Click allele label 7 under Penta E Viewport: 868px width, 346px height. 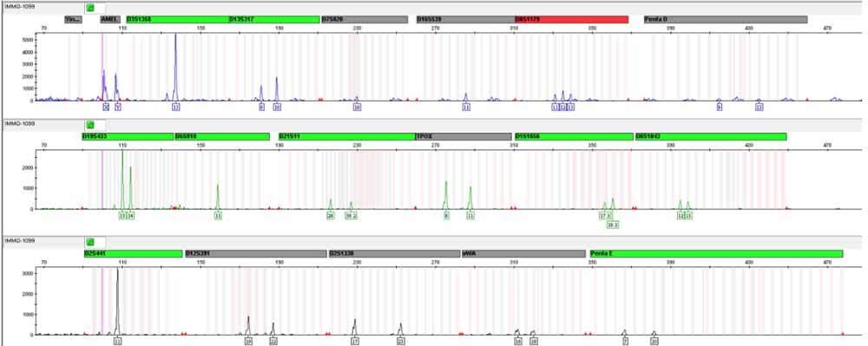(x=625, y=342)
